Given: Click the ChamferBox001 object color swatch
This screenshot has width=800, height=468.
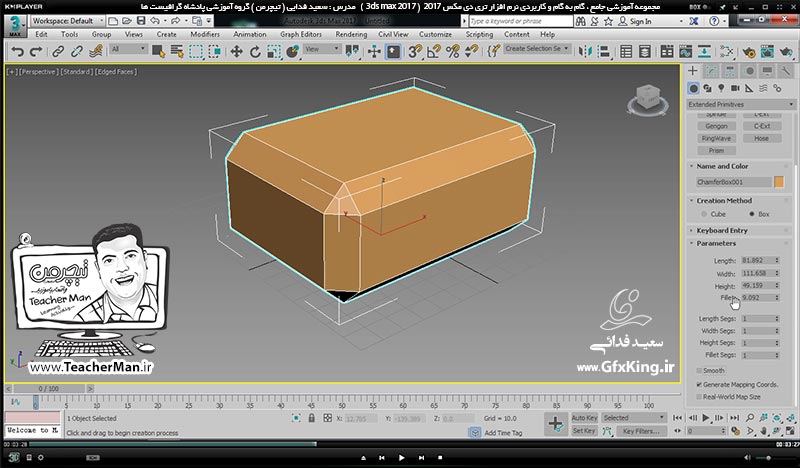Looking at the screenshot, I should coord(779,182).
